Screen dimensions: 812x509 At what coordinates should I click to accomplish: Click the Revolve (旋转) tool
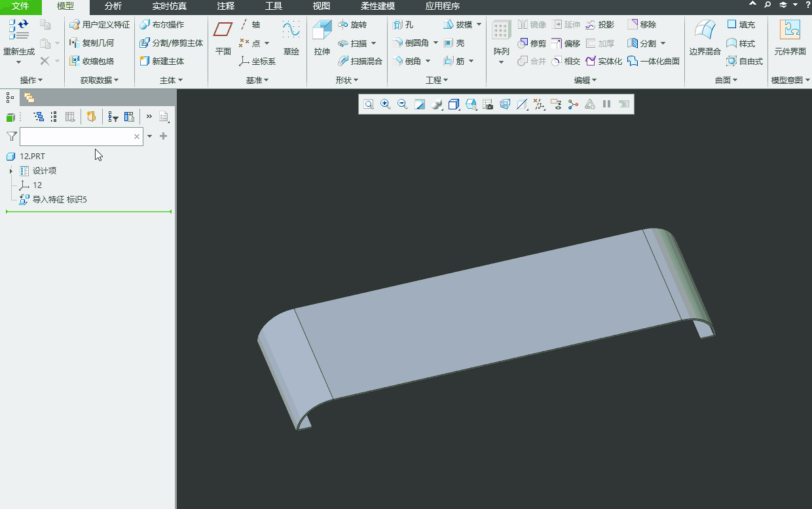pyautogui.click(x=352, y=25)
